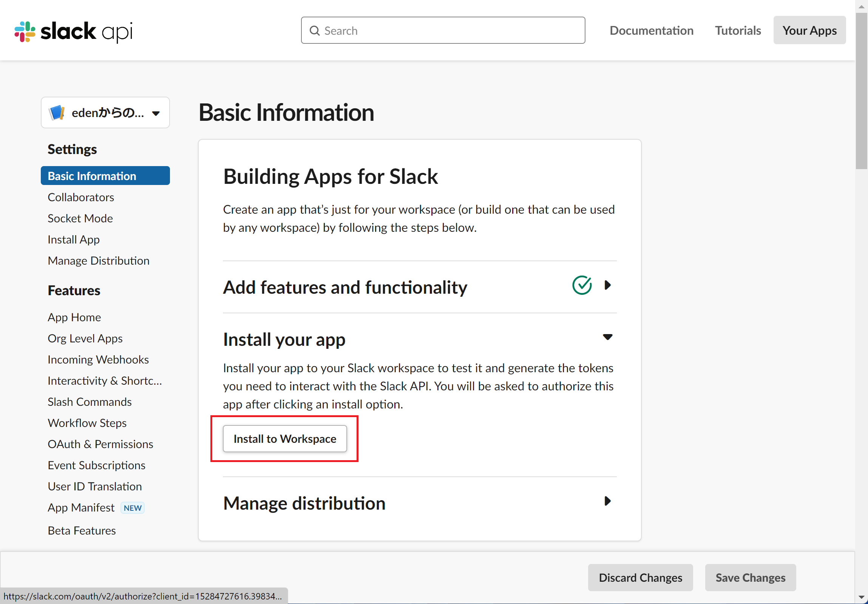Click Install to Workspace button
The width and height of the screenshot is (868, 604).
(285, 439)
